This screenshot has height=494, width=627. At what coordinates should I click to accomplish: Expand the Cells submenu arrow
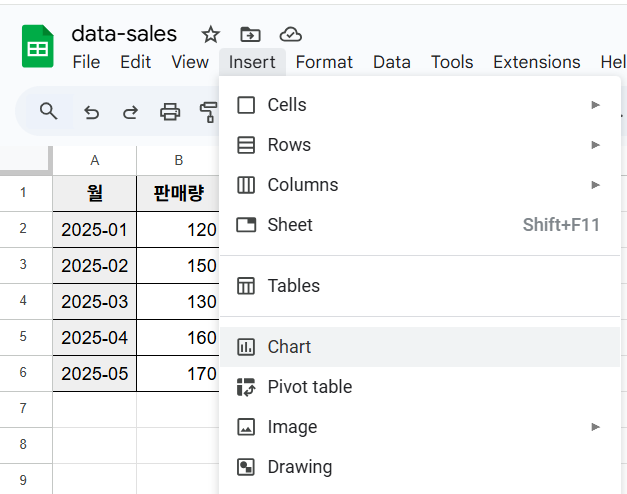coord(595,105)
